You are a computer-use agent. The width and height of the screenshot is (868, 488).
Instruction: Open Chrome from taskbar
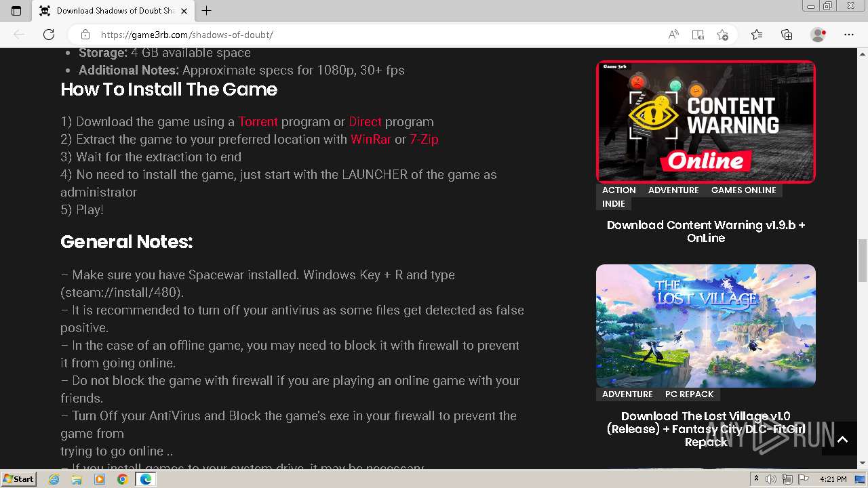122,479
